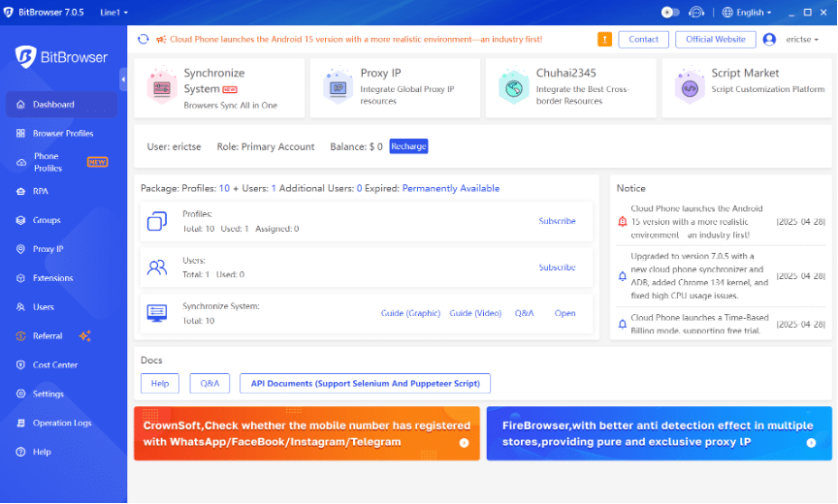
Task: Click the Contact button
Action: pos(643,39)
